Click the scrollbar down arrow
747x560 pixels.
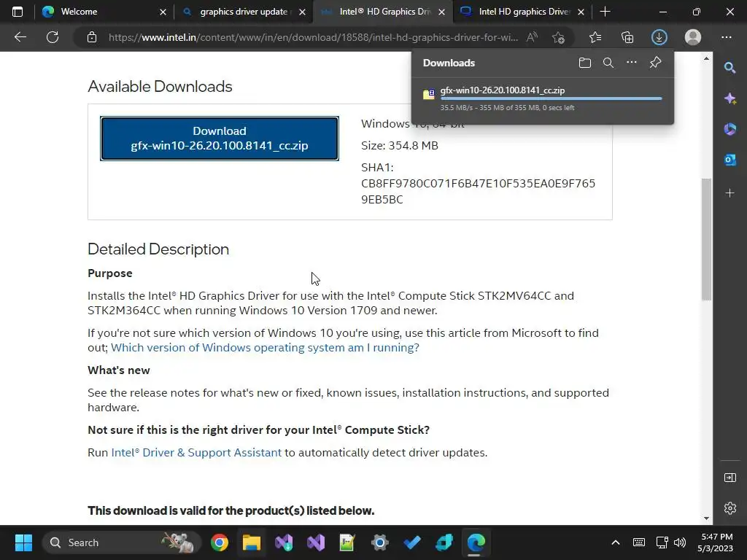click(706, 518)
